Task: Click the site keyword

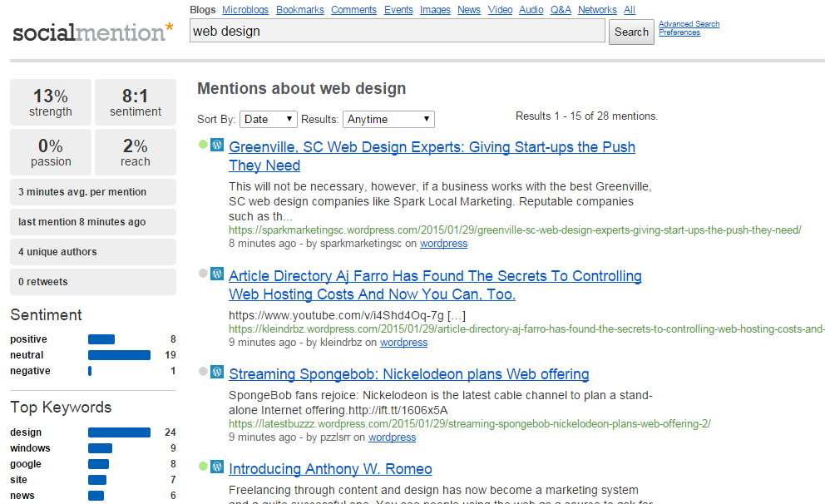Action: pos(18,480)
